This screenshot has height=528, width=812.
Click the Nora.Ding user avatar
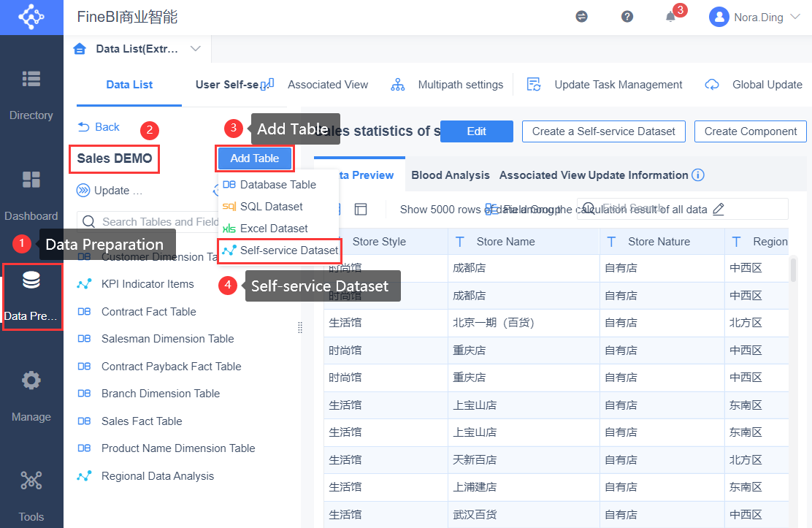[719, 17]
